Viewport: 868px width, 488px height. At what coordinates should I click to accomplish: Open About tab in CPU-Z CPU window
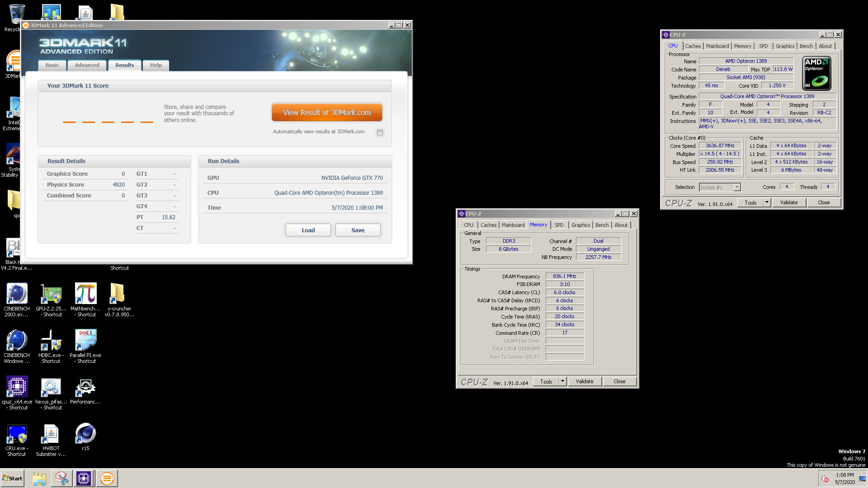click(826, 46)
